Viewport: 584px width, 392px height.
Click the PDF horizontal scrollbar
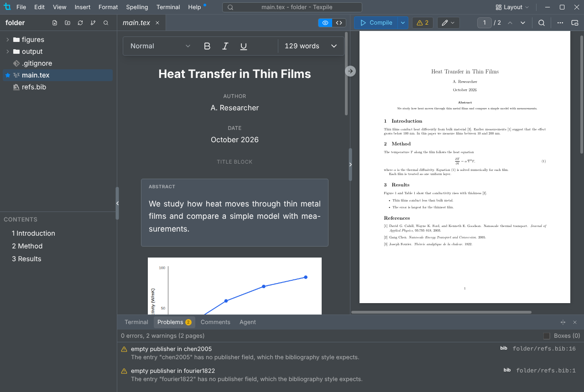click(441, 312)
